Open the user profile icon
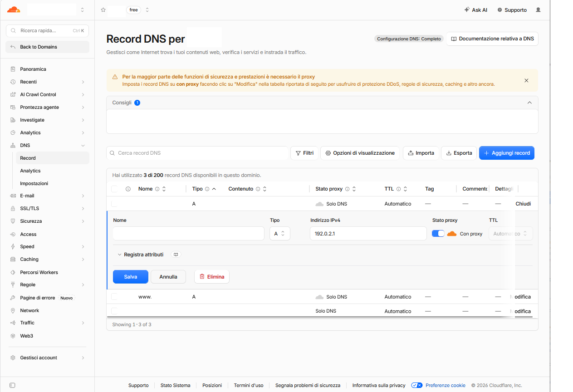Screen dimensions: 573x392 click(538, 10)
